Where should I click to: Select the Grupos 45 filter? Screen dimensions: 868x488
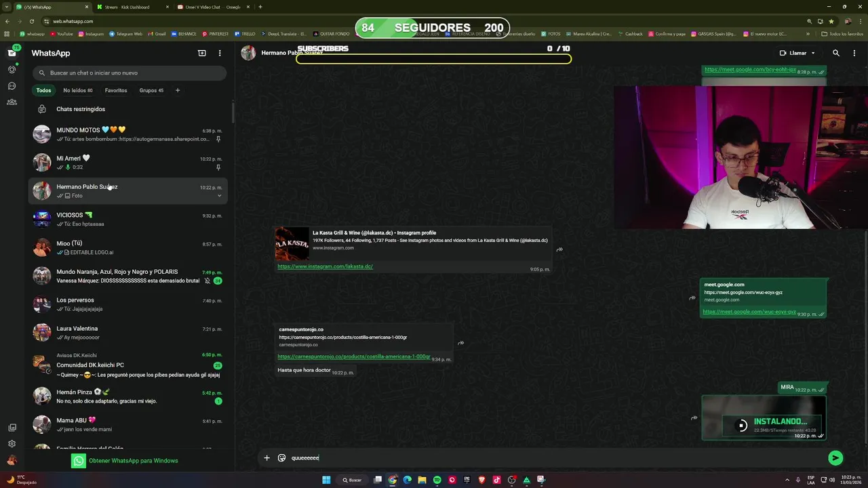click(151, 90)
